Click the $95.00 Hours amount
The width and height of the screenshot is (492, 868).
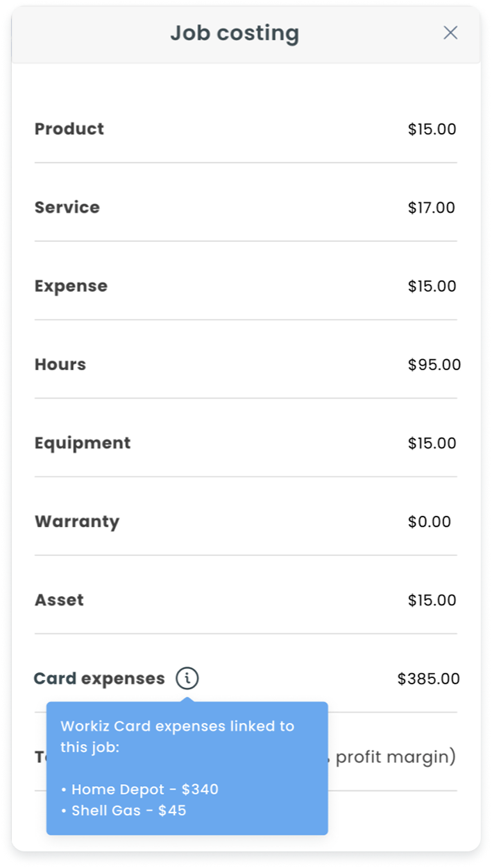point(434,365)
